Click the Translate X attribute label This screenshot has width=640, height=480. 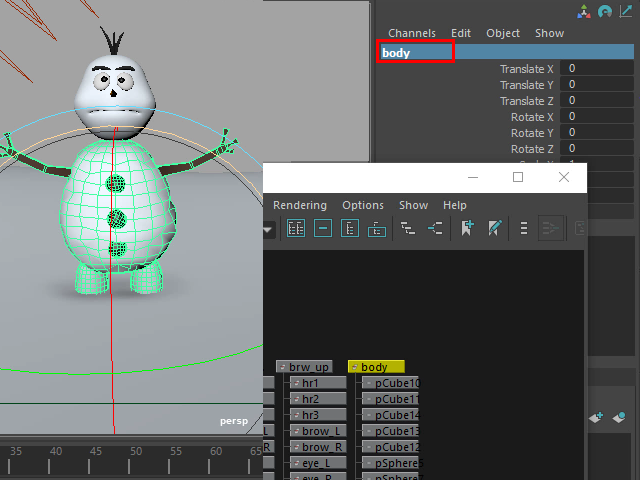[x=526, y=69]
